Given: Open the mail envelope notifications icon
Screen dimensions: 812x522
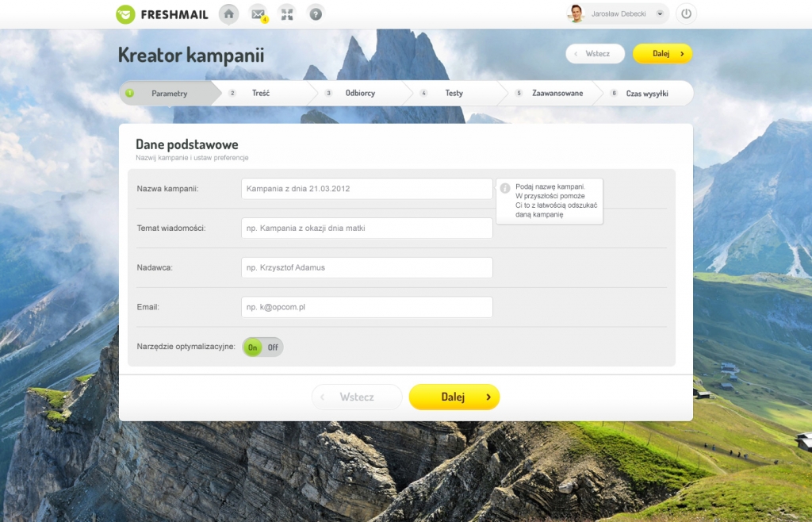Looking at the screenshot, I should pyautogui.click(x=258, y=13).
